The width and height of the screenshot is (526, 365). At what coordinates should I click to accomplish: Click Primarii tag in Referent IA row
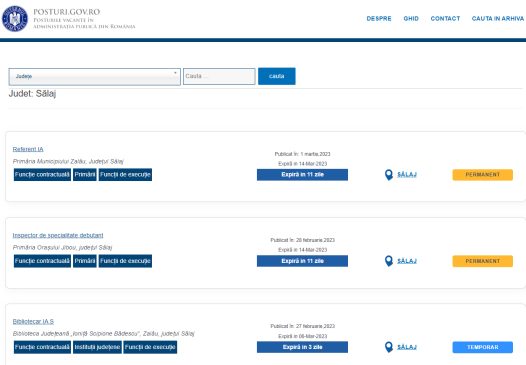click(85, 174)
